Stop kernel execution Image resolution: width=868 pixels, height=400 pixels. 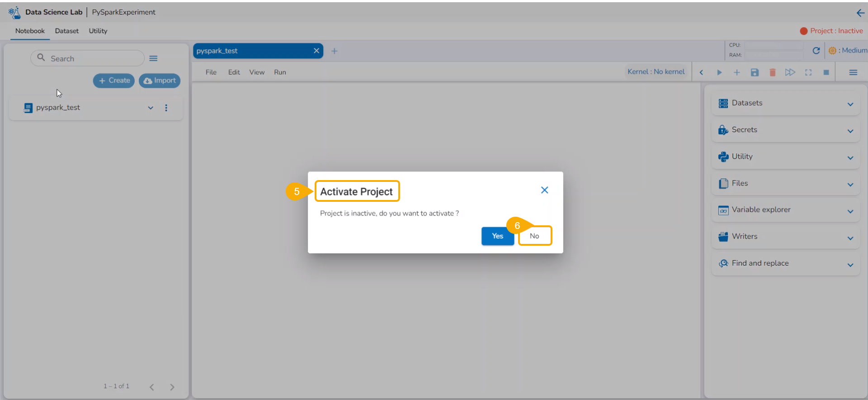point(826,72)
